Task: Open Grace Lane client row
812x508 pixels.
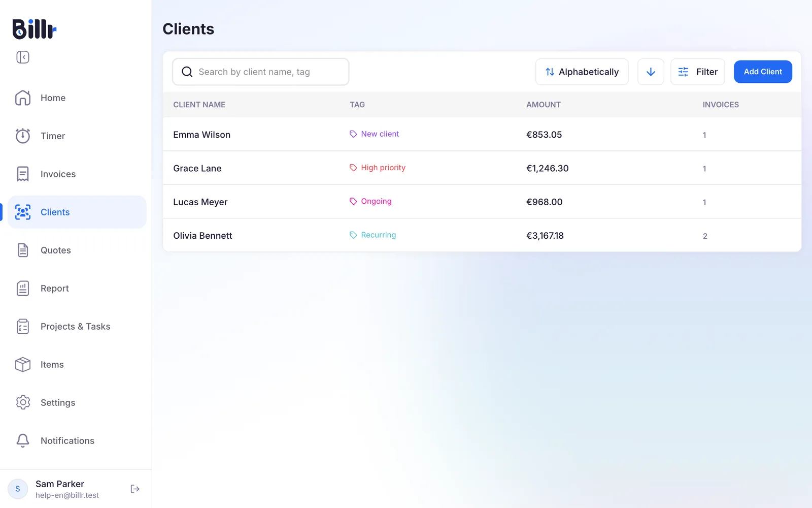Action: [482, 168]
